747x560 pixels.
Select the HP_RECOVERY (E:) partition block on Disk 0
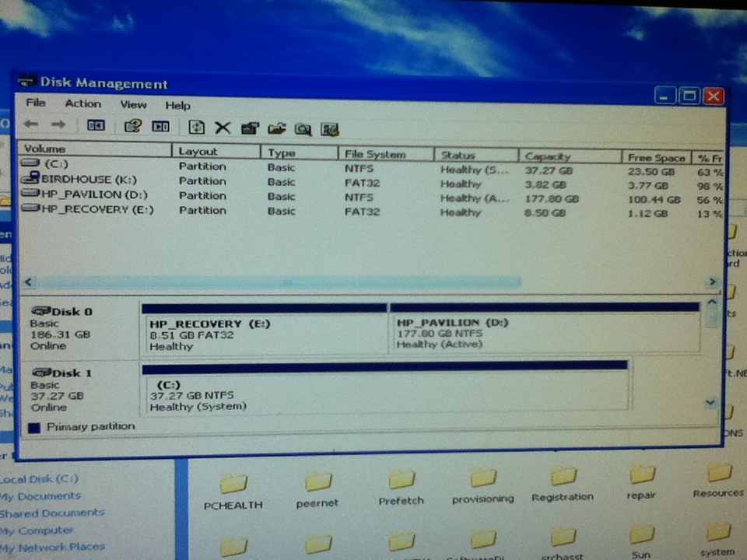tap(264, 328)
